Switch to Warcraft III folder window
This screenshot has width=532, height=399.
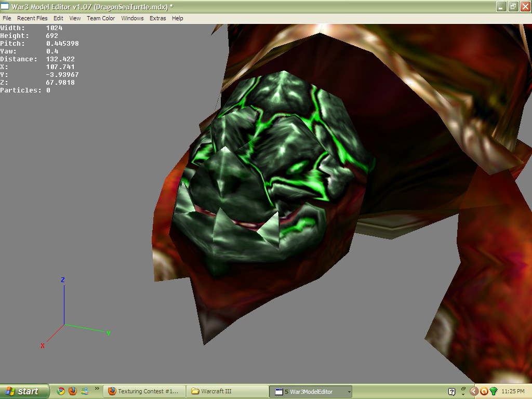(228, 392)
